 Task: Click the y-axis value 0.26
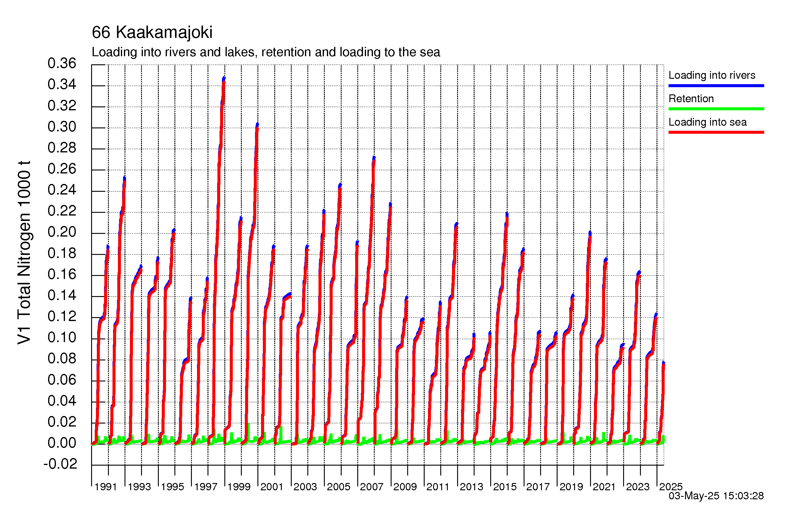[62, 169]
